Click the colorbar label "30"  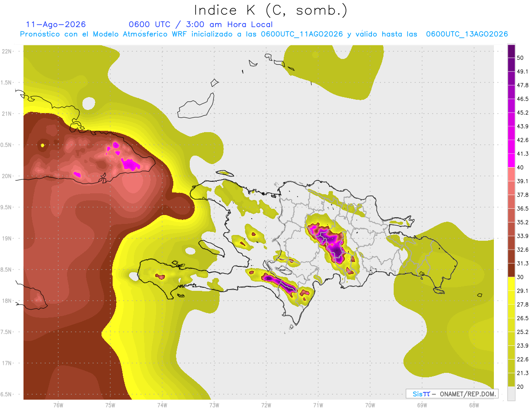[520, 277]
